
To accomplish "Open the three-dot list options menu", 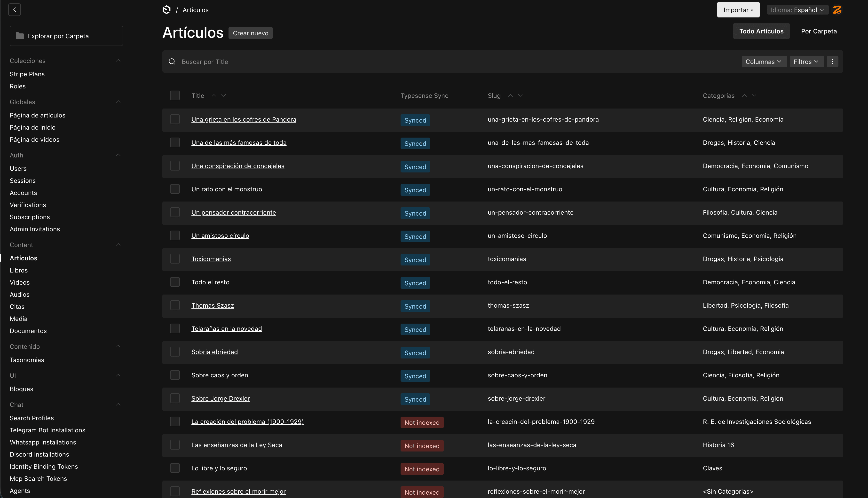I will point(832,62).
